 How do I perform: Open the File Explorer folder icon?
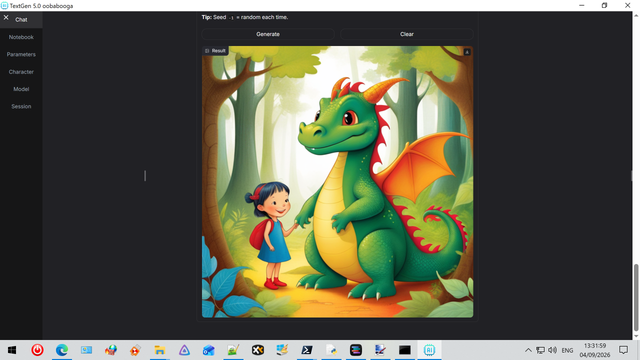tap(160, 350)
